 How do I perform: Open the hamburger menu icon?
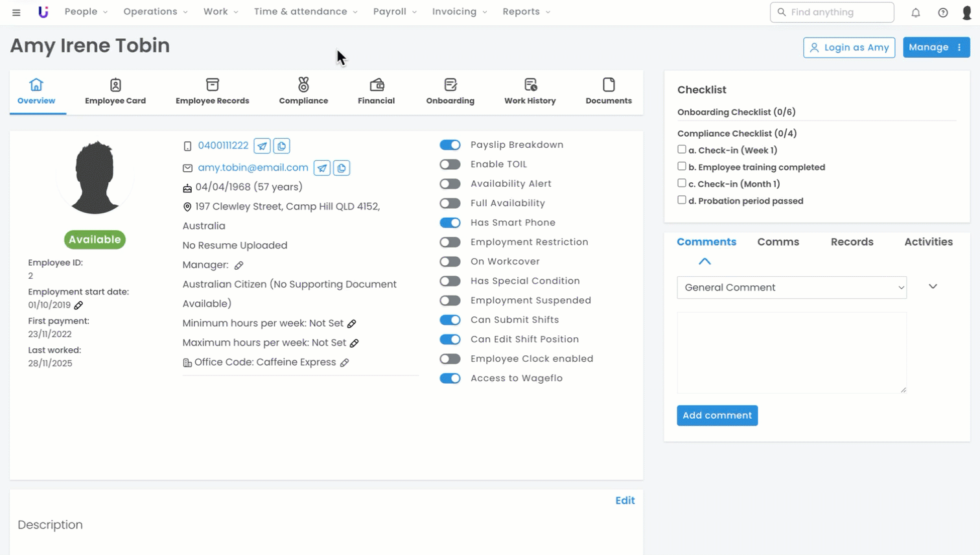[16, 12]
